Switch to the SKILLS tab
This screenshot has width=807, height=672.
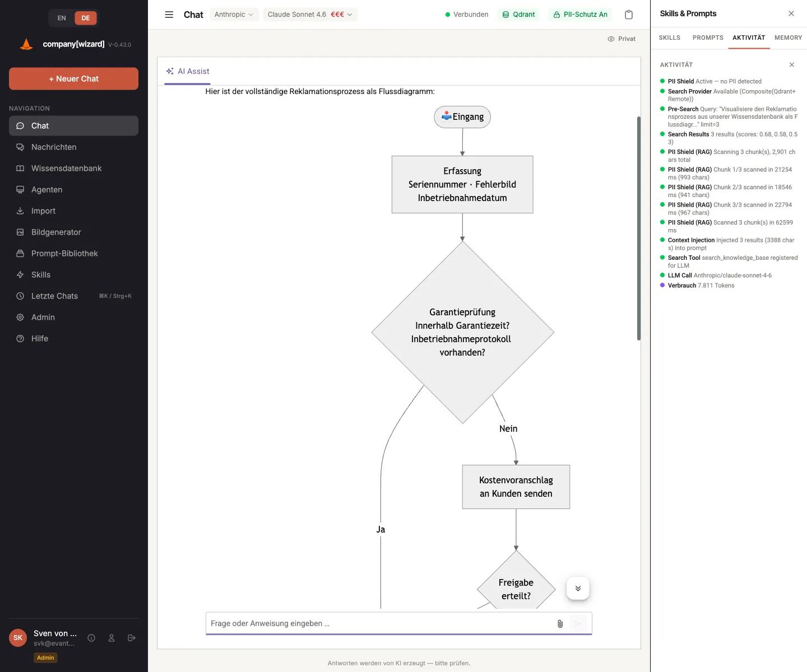click(670, 38)
